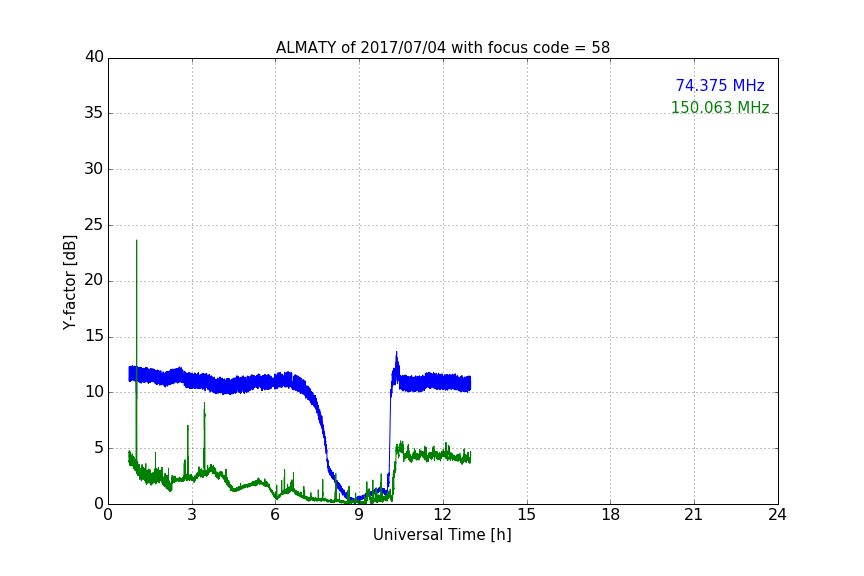
Task: Select the green 150.063 MHz legend label
Action: click(x=720, y=107)
